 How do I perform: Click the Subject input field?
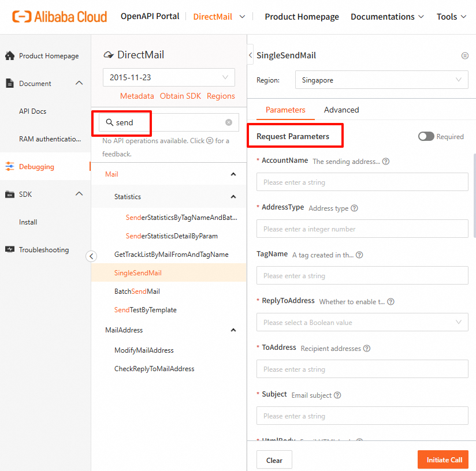pos(362,416)
